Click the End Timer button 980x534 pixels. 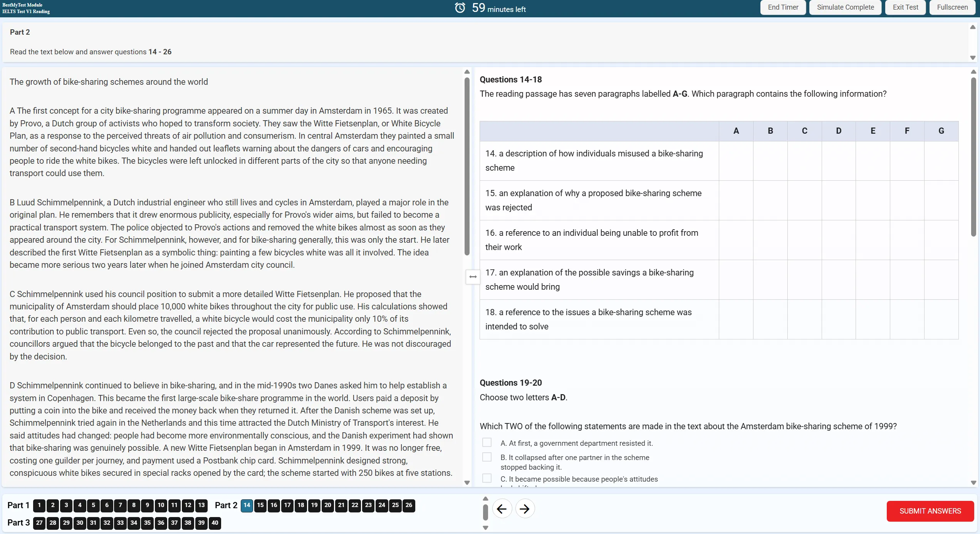(x=783, y=7)
